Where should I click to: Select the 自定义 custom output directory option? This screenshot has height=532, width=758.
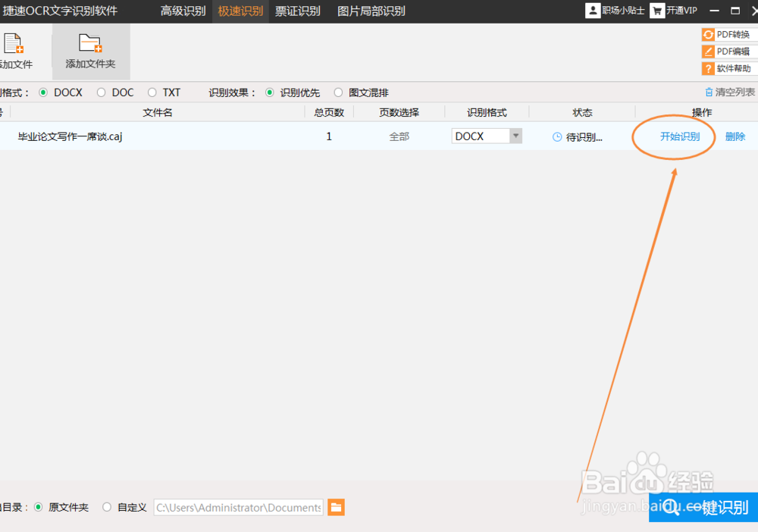point(107,507)
